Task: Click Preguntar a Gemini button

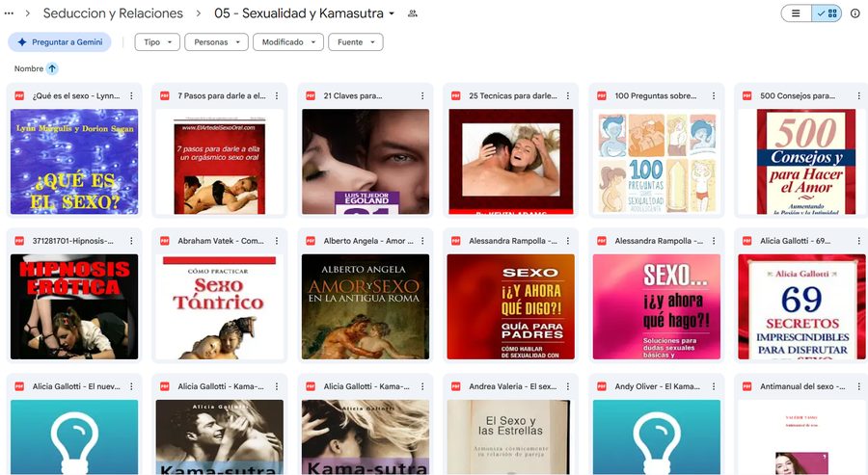Action: tap(60, 42)
